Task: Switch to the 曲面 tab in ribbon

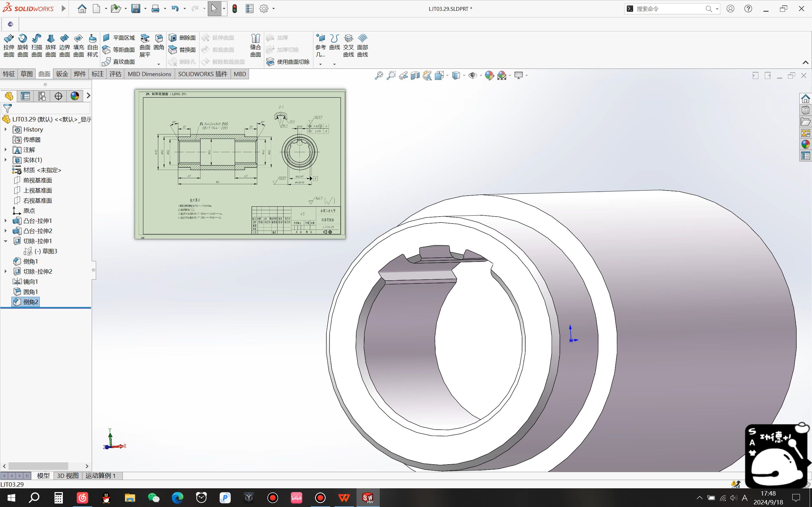Action: (45, 74)
